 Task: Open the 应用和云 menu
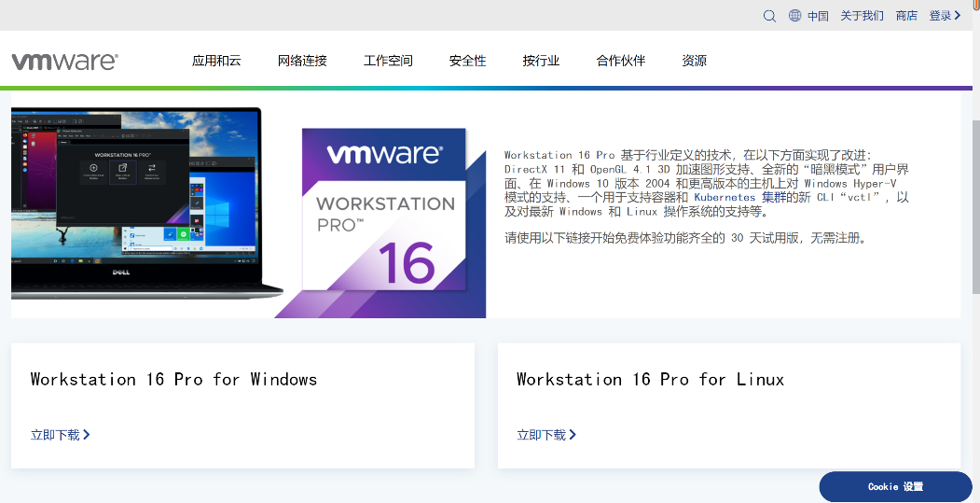(x=216, y=61)
